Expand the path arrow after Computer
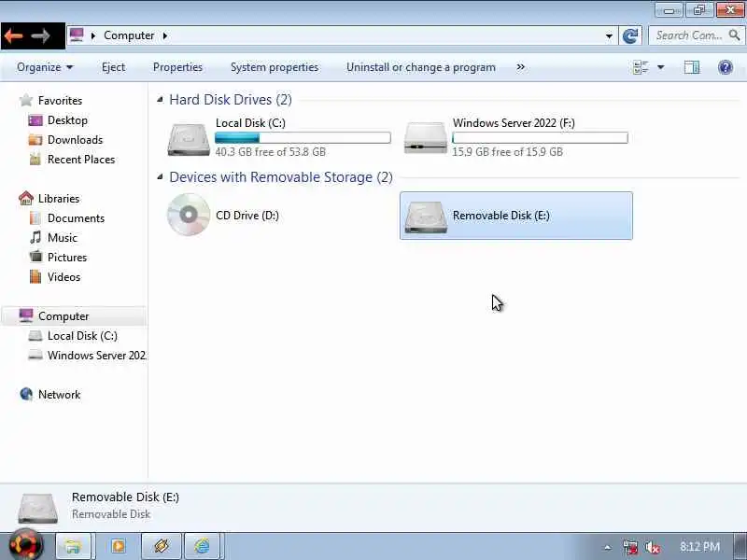Image resolution: width=747 pixels, height=560 pixels. (x=165, y=35)
